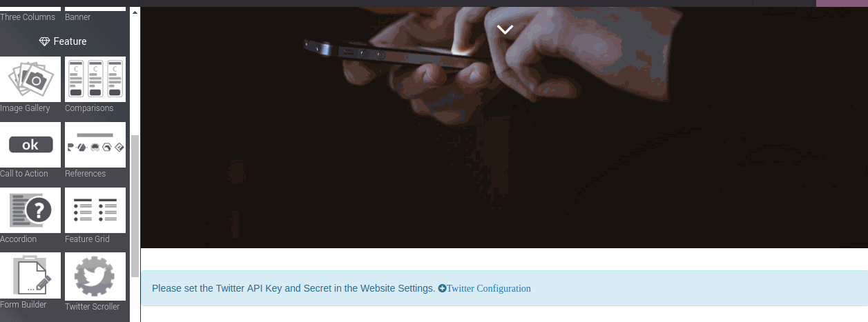
Task: Open the Twitter Configuration link
Action: click(489, 288)
